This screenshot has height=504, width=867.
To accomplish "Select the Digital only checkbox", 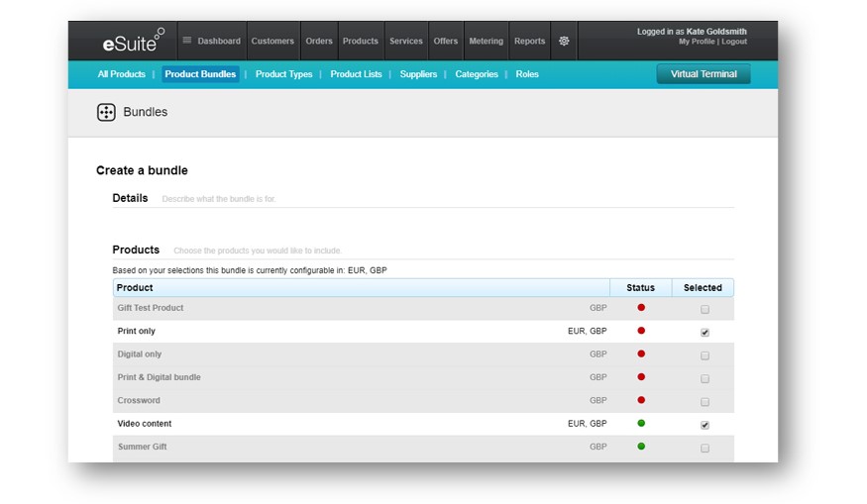I will pos(704,355).
